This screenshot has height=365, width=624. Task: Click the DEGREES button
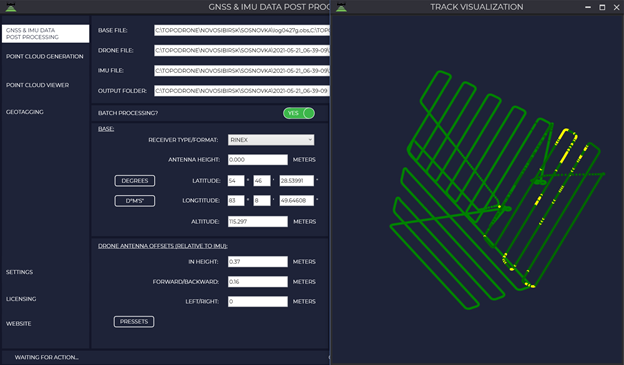[135, 181]
